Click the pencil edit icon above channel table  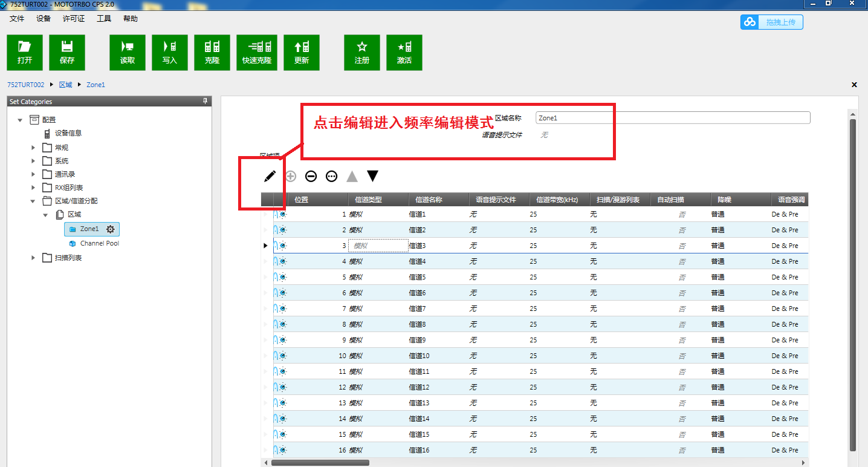point(270,176)
